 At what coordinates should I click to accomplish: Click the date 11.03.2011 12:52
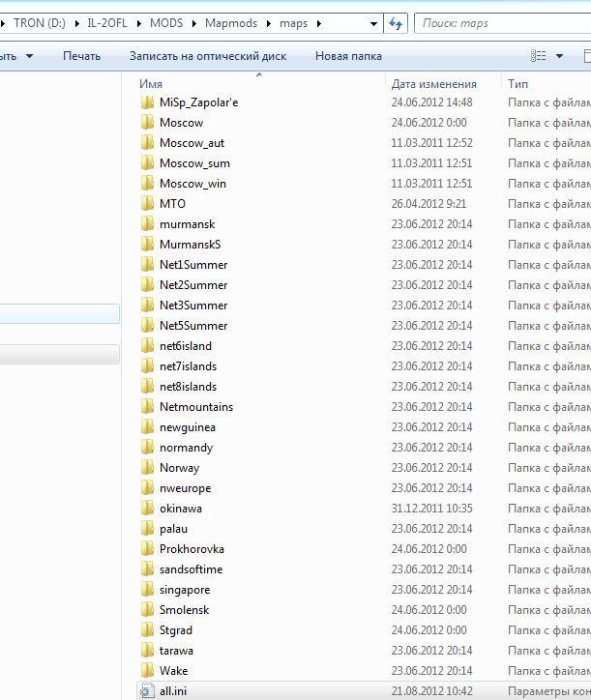pyautogui.click(x=432, y=143)
